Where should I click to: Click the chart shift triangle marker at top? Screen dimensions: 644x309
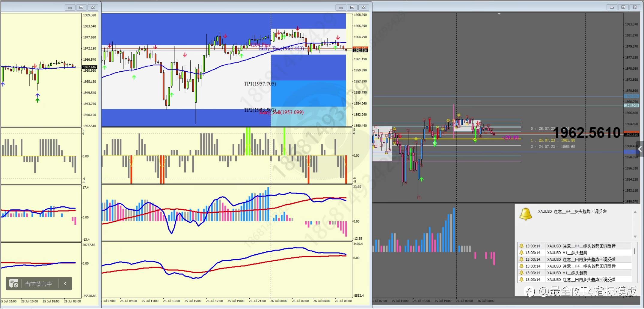tap(499, 14)
